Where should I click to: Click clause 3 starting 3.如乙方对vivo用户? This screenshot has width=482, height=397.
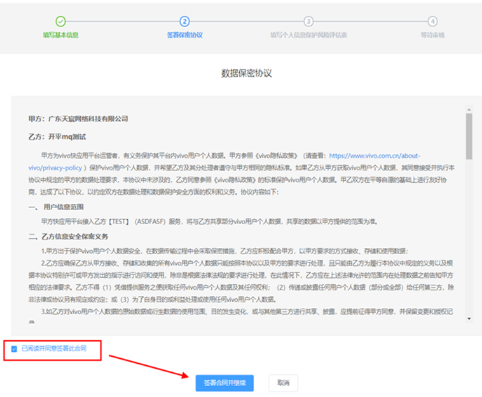coord(241,316)
